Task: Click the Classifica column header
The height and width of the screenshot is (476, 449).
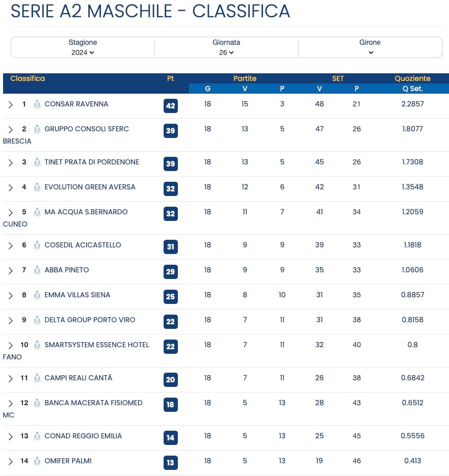Action: [x=28, y=78]
